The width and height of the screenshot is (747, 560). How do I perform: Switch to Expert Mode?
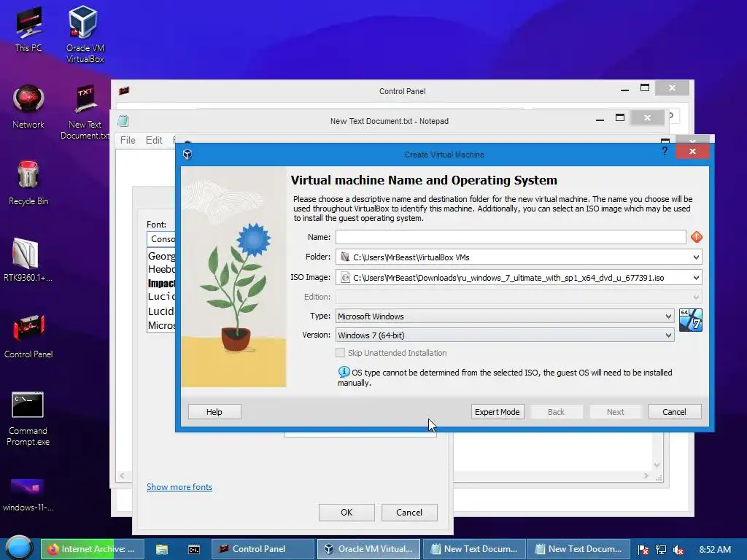(498, 412)
